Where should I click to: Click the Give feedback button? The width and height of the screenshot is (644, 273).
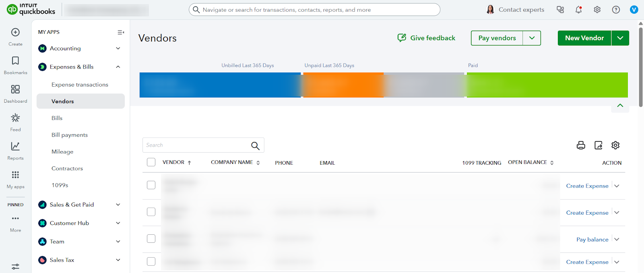(x=426, y=38)
